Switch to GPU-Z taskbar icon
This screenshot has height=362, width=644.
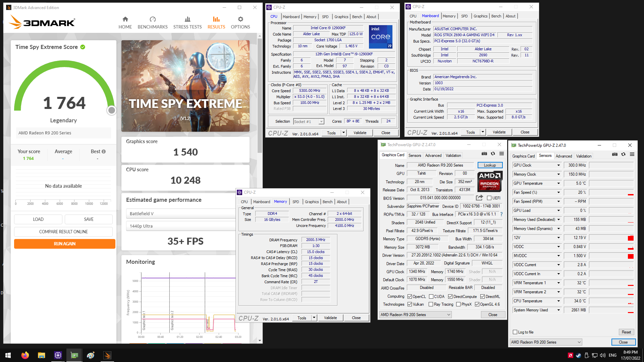click(74, 355)
